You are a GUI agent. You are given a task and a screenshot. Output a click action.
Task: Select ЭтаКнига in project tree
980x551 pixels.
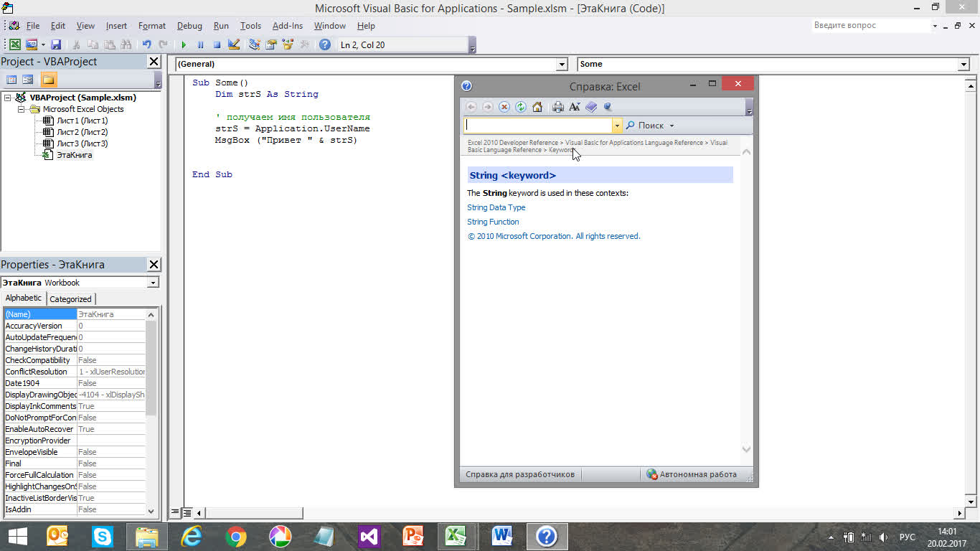[x=75, y=155]
